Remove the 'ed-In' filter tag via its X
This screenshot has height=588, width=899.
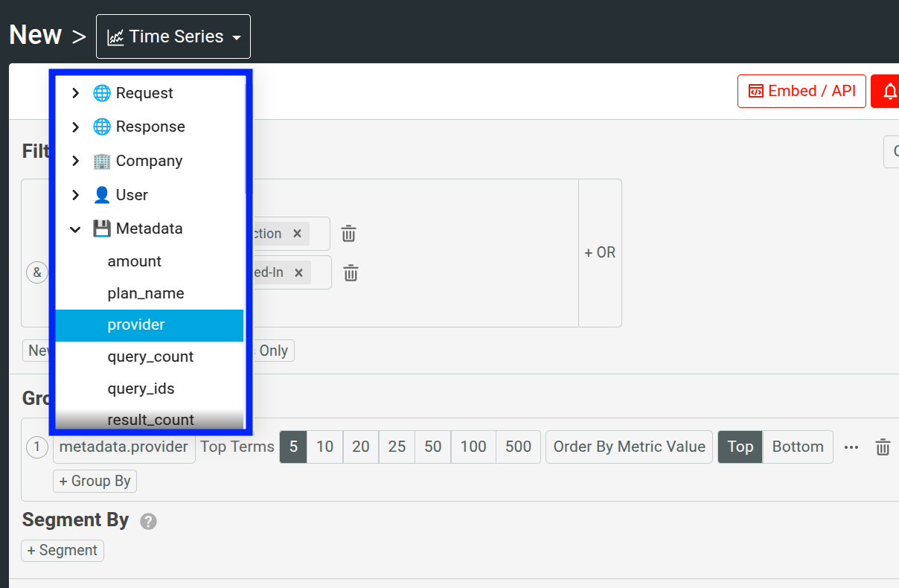click(298, 272)
